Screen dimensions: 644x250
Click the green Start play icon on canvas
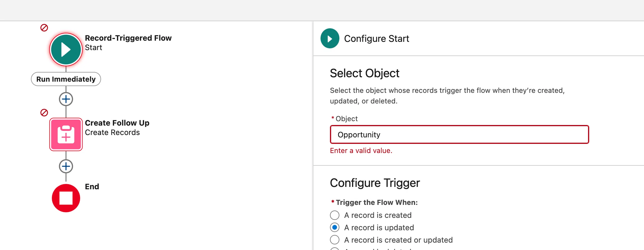click(x=66, y=49)
